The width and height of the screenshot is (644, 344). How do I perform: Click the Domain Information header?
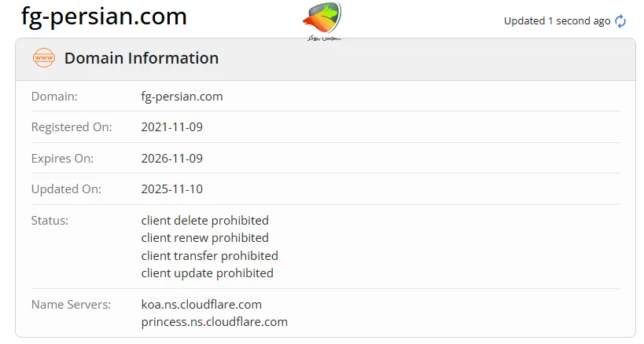142,58
